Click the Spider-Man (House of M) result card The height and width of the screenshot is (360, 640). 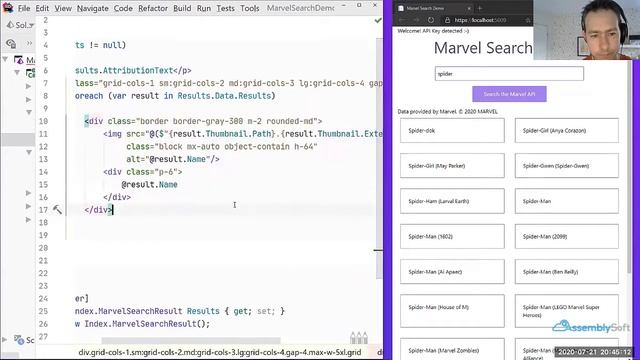pos(452,311)
